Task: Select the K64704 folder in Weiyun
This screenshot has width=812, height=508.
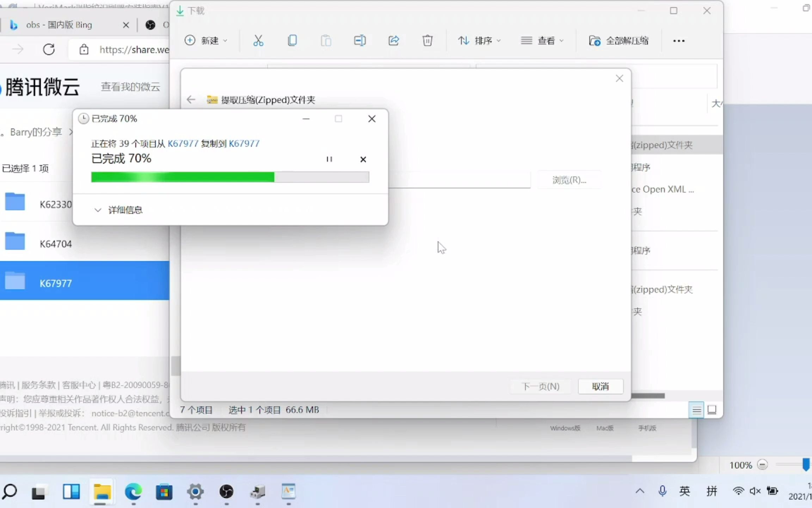Action: [55, 243]
